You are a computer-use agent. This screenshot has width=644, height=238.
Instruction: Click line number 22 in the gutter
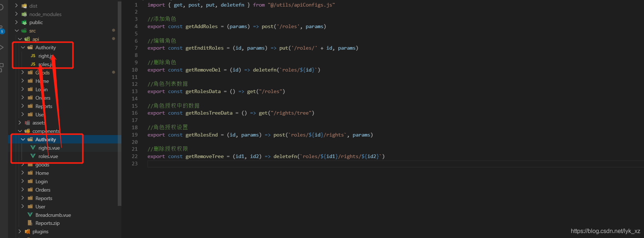(135, 156)
